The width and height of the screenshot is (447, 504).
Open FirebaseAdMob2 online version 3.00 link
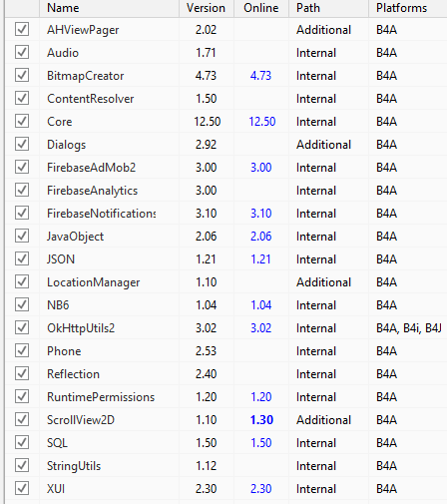(261, 168)
